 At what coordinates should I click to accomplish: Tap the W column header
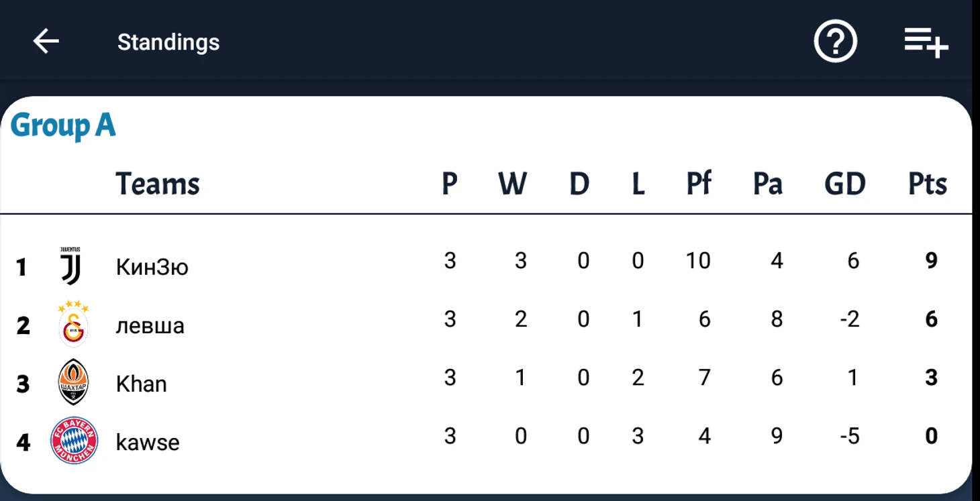pos(513,184)
